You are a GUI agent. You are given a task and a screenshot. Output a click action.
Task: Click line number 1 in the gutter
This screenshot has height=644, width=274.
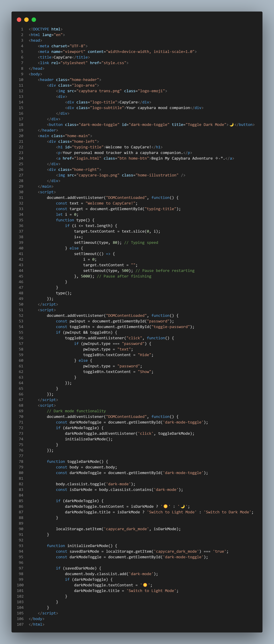22,29
